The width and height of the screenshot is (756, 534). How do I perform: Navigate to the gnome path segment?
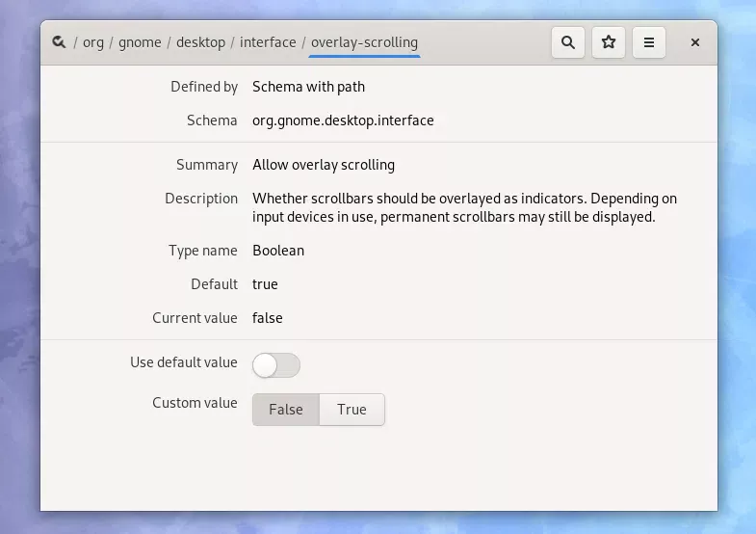140,42
